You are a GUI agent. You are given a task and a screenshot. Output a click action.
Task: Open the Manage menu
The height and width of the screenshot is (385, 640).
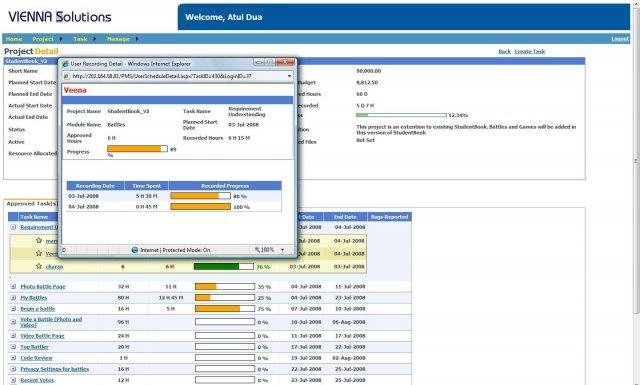click(118, 39)
